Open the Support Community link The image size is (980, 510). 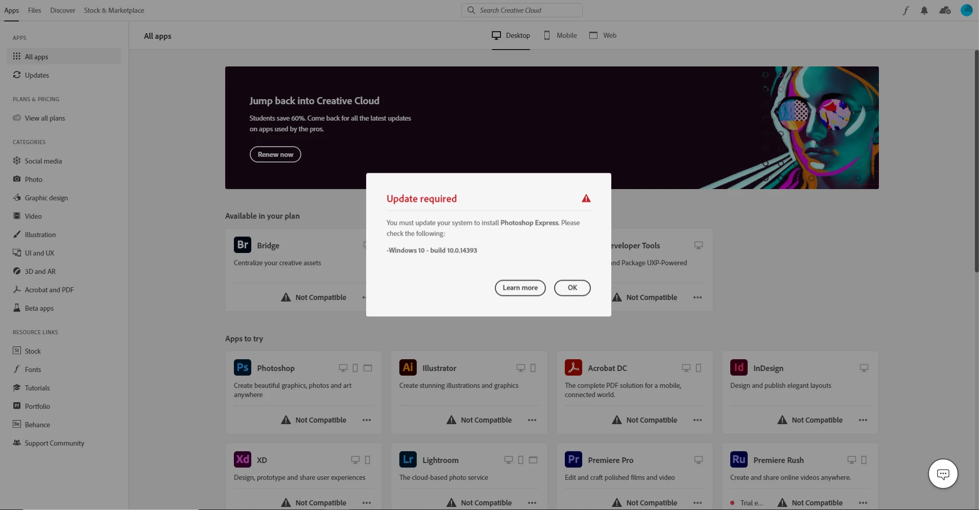64,443
